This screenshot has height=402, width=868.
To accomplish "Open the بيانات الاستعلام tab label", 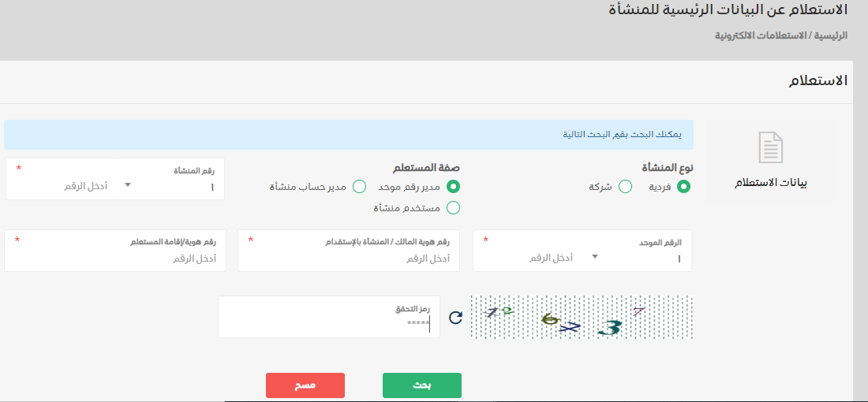I will pyautogui.click(x=771, y=182).
